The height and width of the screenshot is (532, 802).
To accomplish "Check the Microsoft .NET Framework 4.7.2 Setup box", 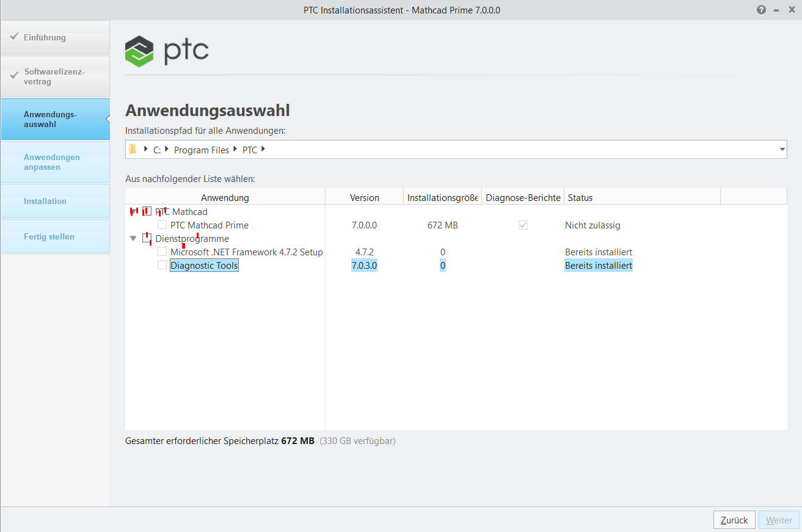I will [x=162, y=252].
